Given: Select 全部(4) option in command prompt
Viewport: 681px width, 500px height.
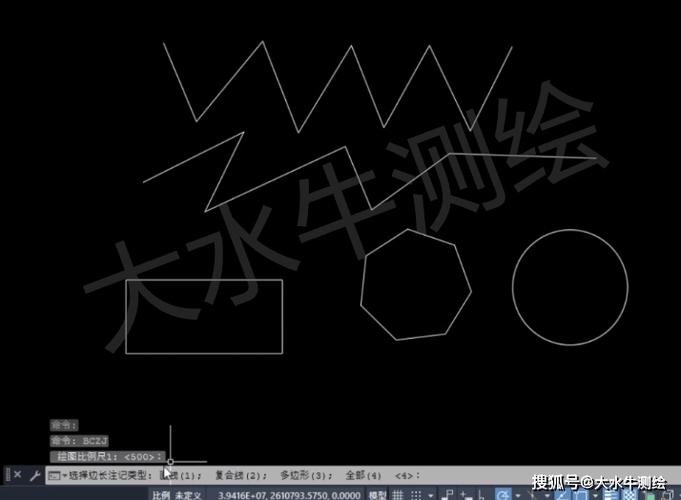Looking at the screenshot, I should point(363,475).
